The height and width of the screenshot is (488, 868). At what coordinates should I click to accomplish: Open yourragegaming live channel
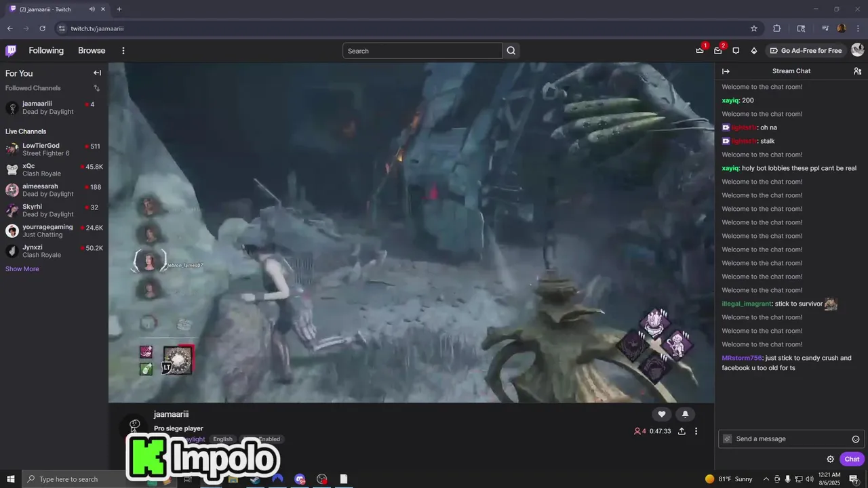tap(54, 231)
